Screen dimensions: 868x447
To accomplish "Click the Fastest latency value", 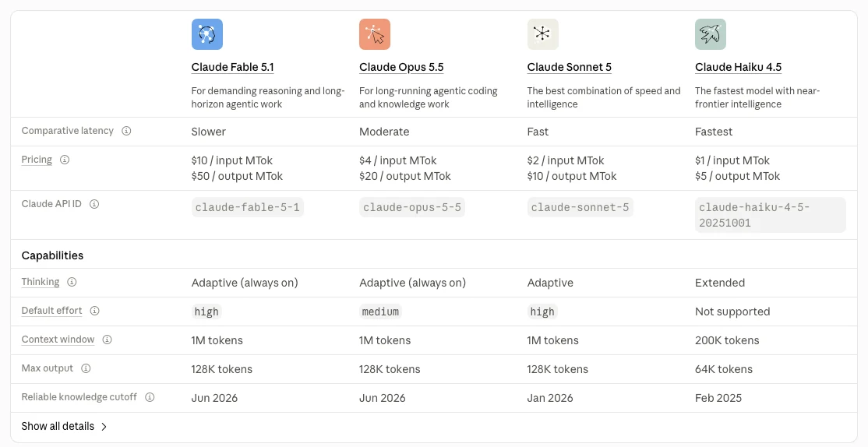I will pos(714,132).
